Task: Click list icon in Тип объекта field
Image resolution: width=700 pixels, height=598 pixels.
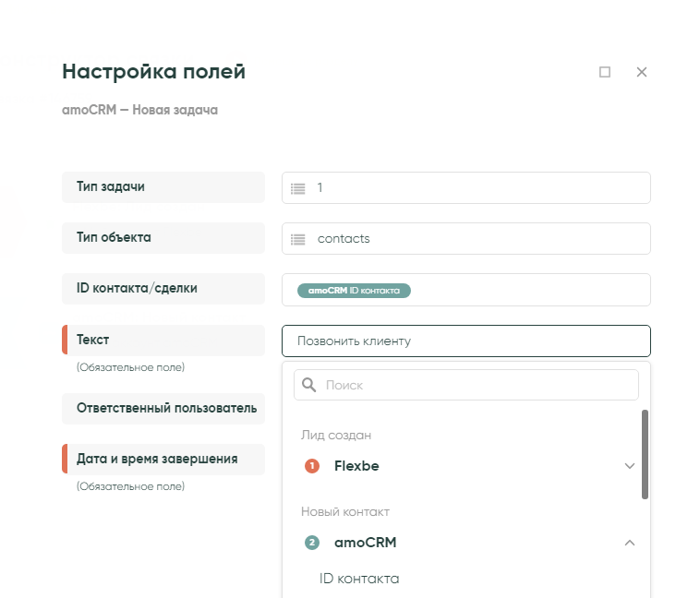Action: click(x=298, y=239)
